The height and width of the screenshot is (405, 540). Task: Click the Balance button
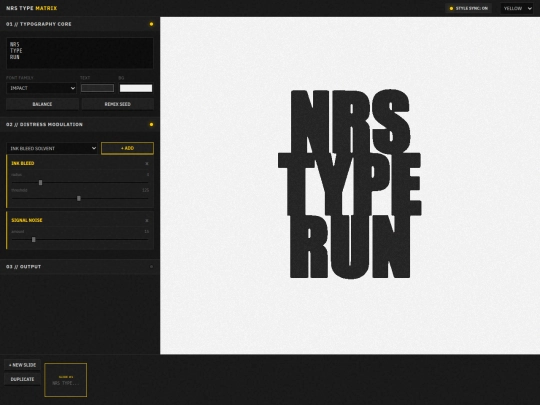pyautogui.click(x=42, y=104)
